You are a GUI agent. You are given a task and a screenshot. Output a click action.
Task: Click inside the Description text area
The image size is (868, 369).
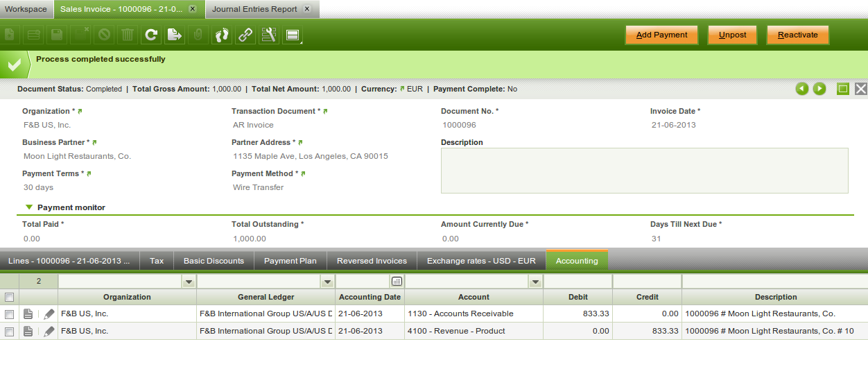pyautogui.click(x=644, y=170)
